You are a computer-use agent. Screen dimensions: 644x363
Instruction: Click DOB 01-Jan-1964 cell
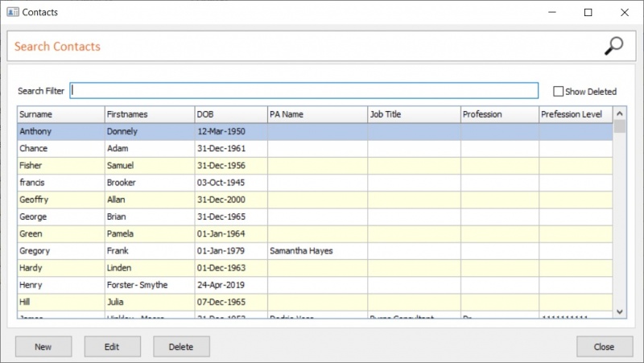(231, 233)
